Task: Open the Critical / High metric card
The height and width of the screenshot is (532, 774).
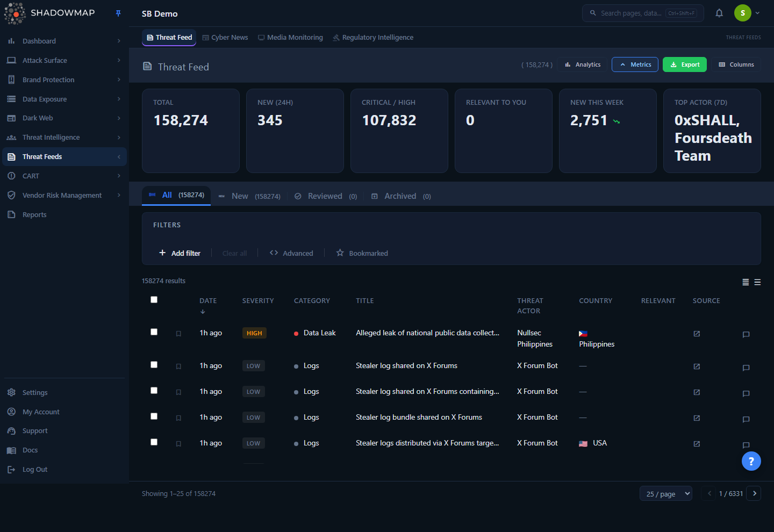Action: pyautogui.click(x=399, y=131)
